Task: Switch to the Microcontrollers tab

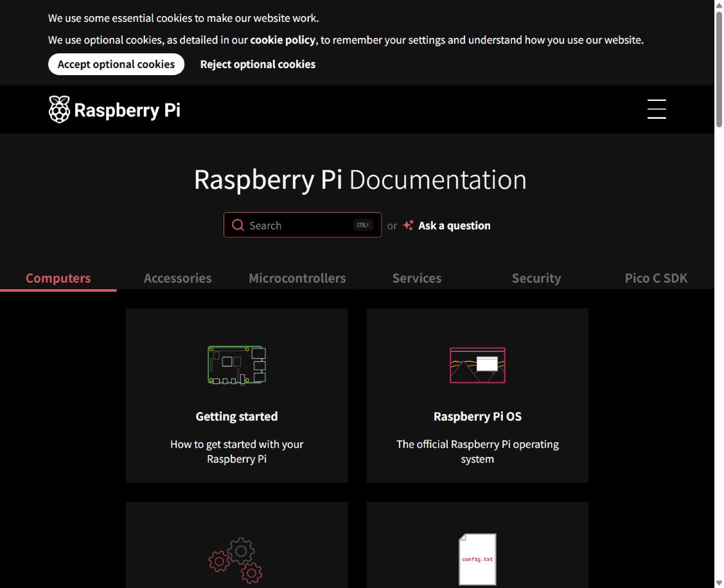Action: [297, 278]
